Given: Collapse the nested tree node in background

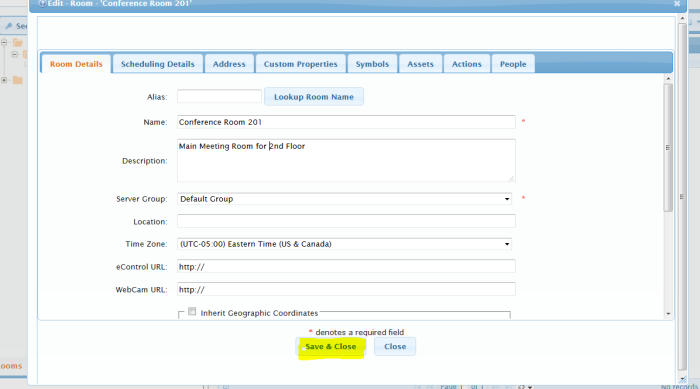Looking at the screenshot, I should [15, 54].
